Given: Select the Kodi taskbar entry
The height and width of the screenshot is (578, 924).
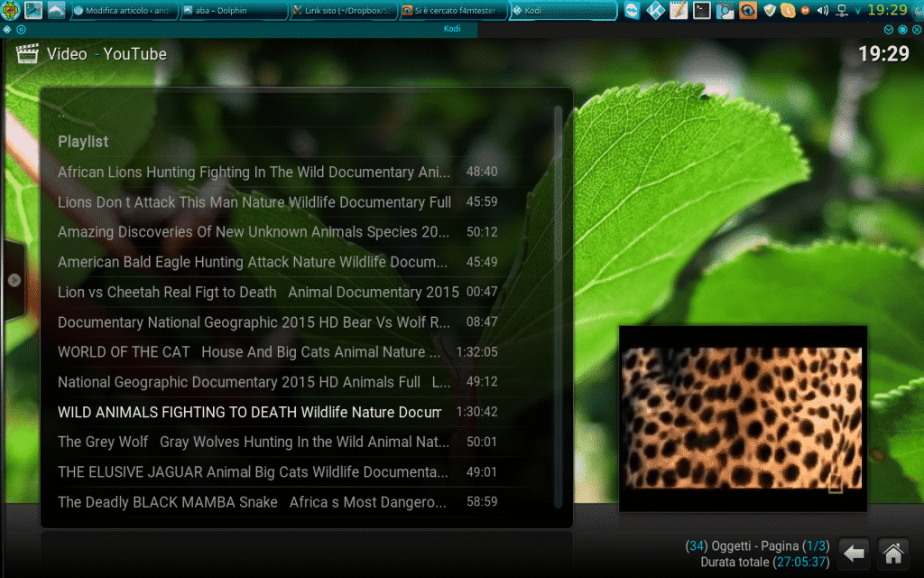Looking at the screenshot, I should tap(563, 11).
